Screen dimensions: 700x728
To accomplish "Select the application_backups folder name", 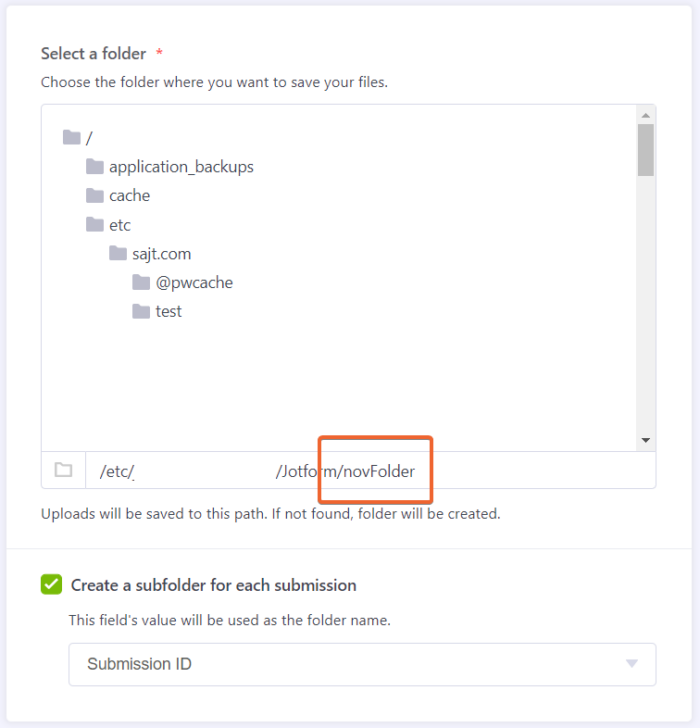I will 181,166.
